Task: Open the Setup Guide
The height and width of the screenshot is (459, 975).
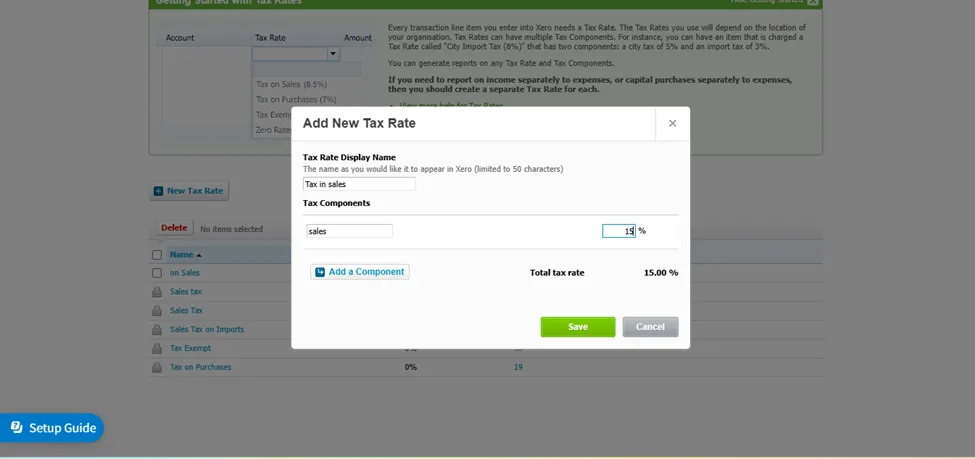Action: [52, 428]
